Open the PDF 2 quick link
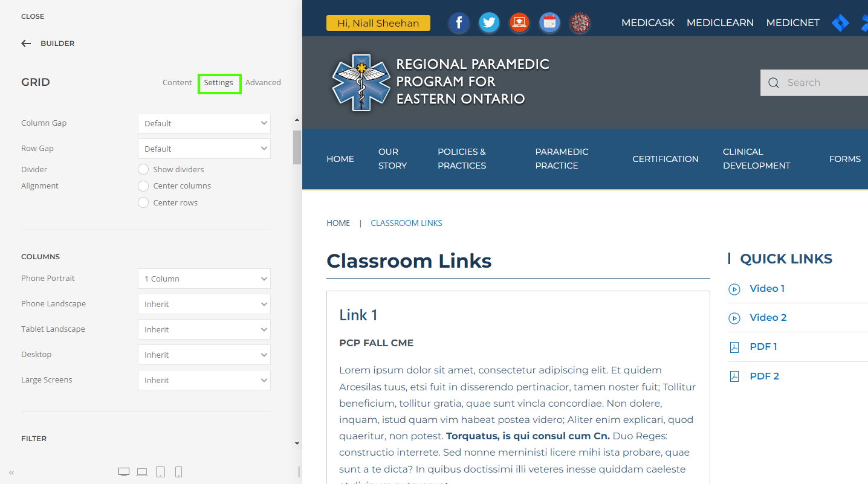The width and height of the screenshot is (868, 484). pyautogui.click(x=764, y=376)
